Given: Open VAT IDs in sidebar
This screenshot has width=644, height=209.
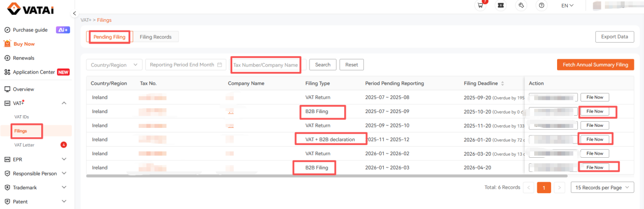Looking at the screenshot, I should click(x=21, y=117).
